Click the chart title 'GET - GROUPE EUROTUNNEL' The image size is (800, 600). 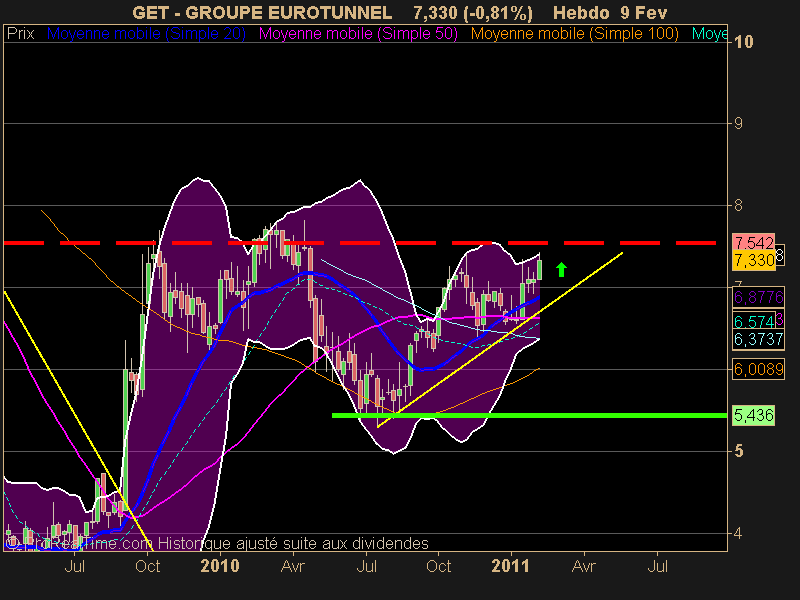click(x=262, y=12)
